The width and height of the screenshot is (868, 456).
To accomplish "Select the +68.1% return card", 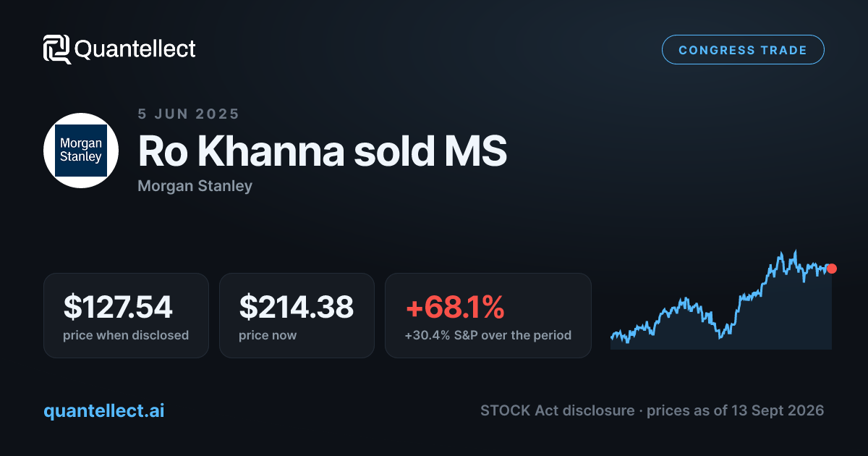I will [488, 315].
